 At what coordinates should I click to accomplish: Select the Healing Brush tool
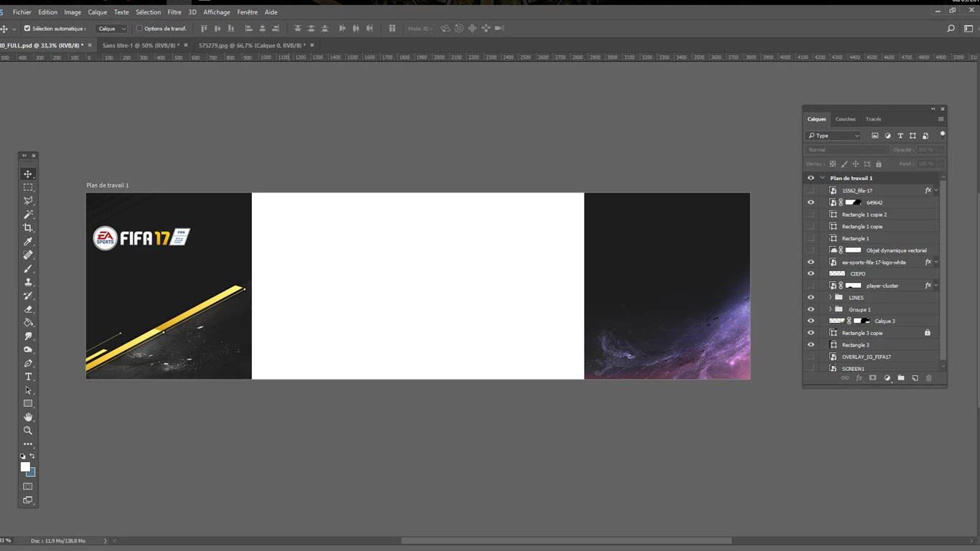pos(28,255)
